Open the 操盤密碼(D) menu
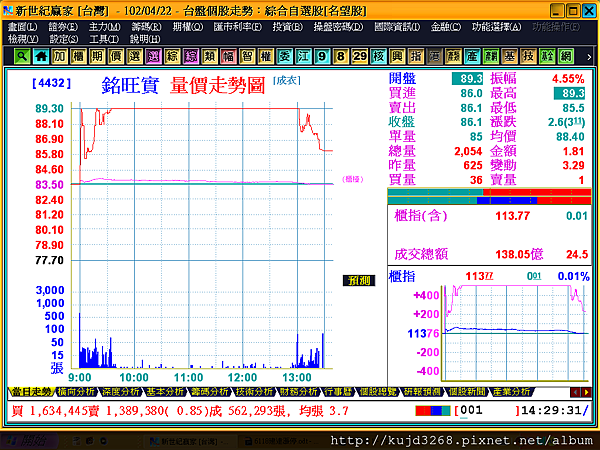 (x=338, y=27)
